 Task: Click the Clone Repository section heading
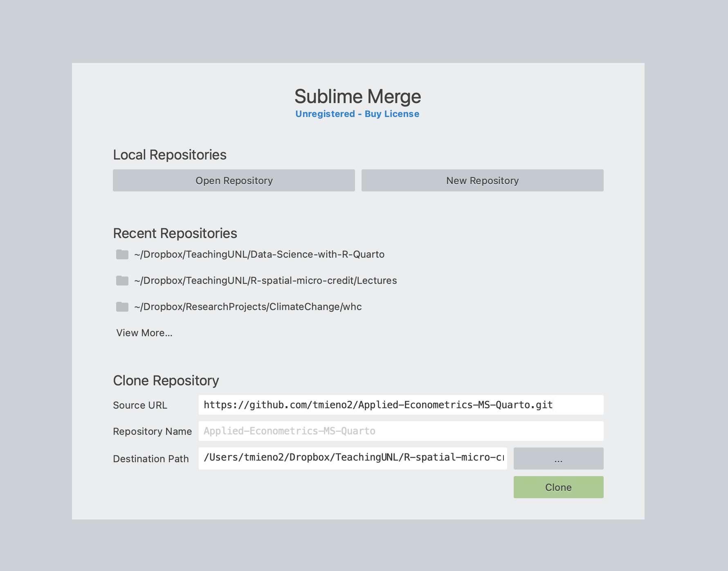[x=166, y=380]
